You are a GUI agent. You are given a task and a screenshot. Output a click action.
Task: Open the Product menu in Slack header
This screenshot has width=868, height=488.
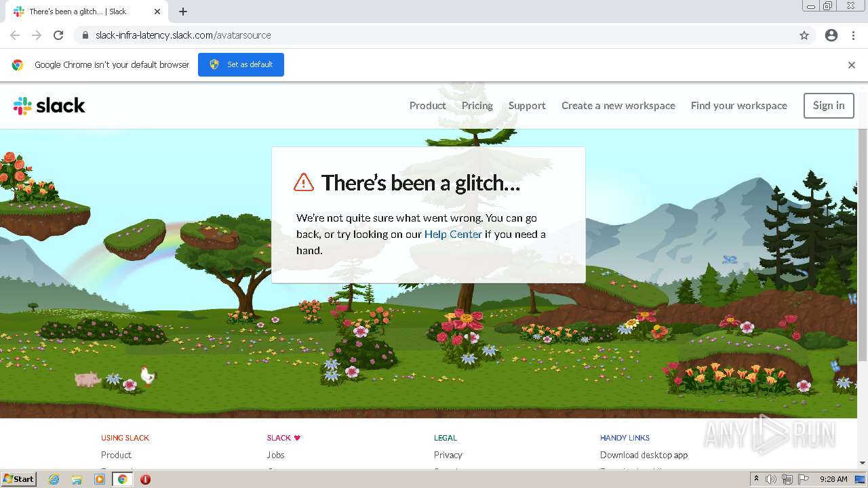pos(427,106)
